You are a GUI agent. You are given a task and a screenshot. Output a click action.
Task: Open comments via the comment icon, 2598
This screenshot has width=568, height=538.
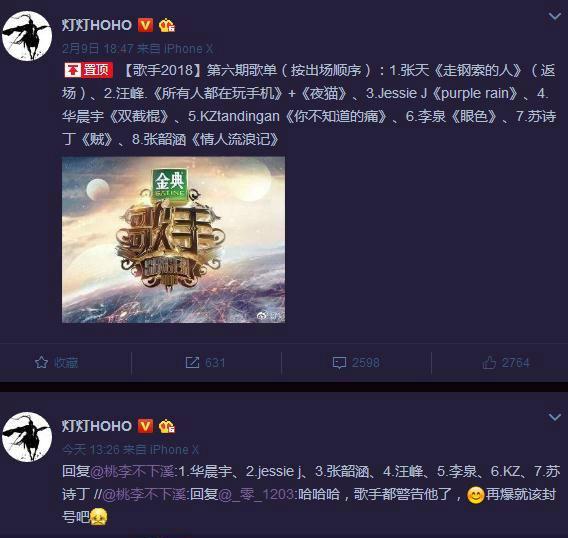pyautogui.click(x=356, y=362)
